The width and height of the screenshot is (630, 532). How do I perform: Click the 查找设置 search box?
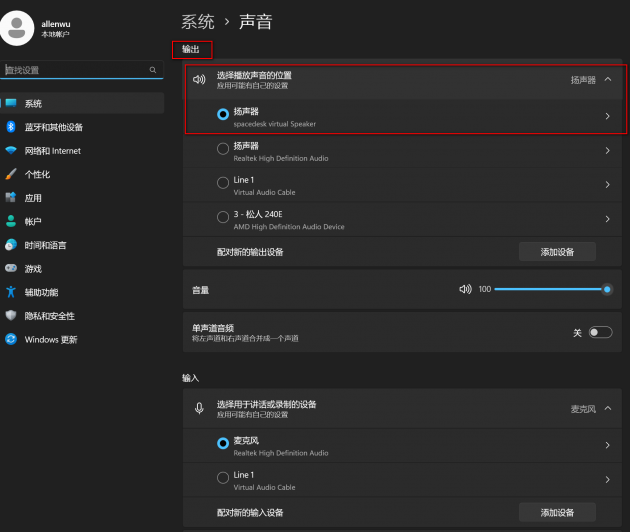point(75,71)
